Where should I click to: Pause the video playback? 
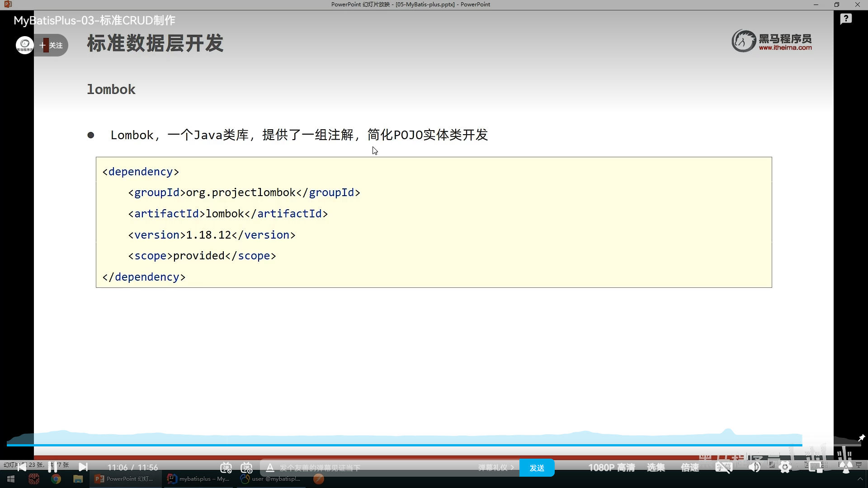click(x=52, y=467)
